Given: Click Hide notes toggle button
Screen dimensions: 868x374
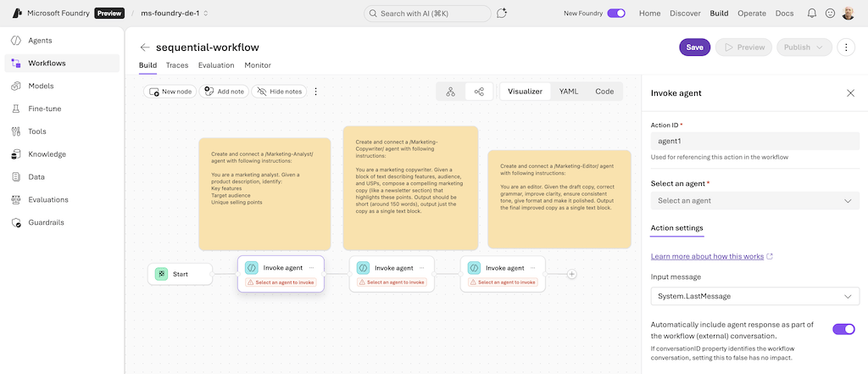Looking at the screenshot, I should point(280,92).
